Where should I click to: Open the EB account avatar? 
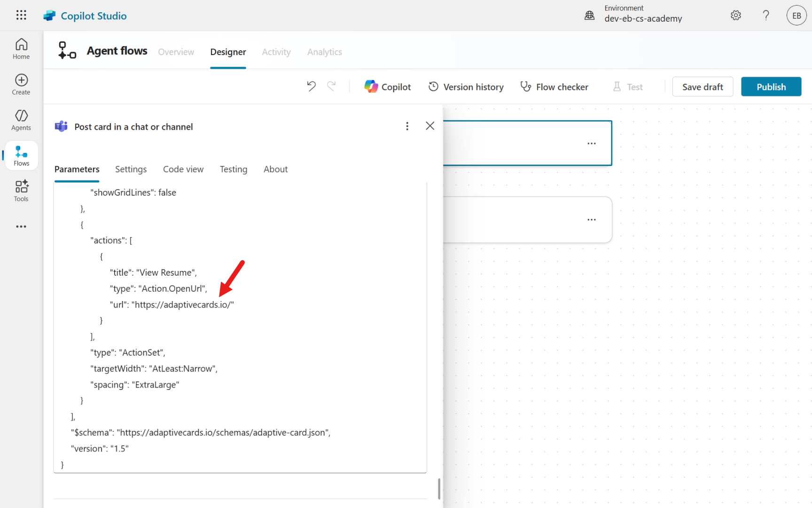pos(796,16)
